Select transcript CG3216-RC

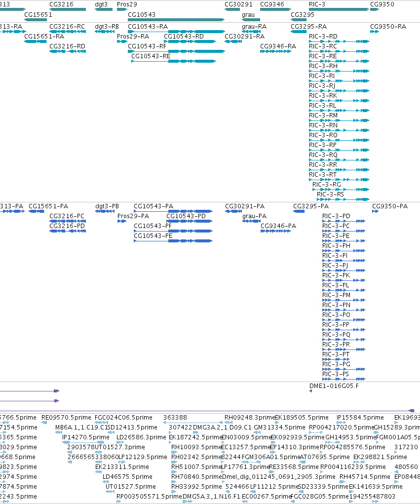point(67,26)
